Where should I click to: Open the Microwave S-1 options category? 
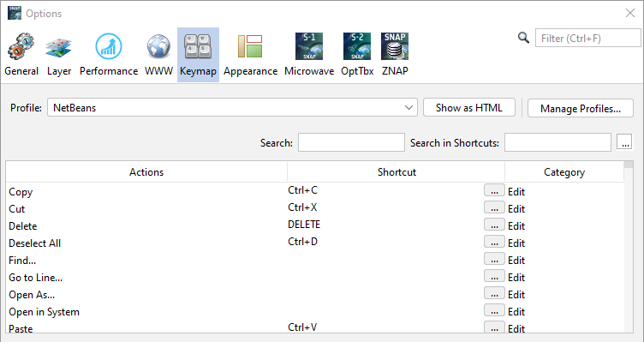(x=309, y=55)
